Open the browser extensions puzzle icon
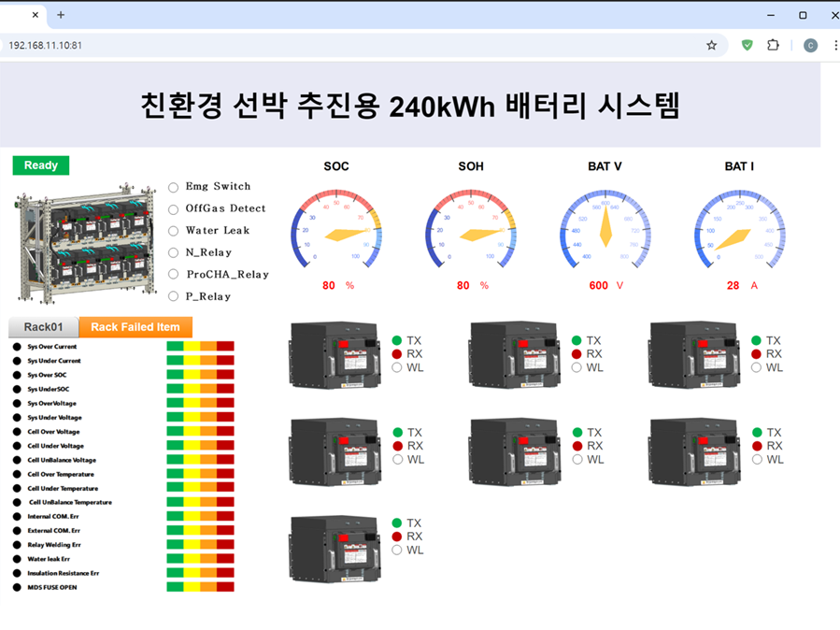Screen dimensions: 840x630 [773, 45]
